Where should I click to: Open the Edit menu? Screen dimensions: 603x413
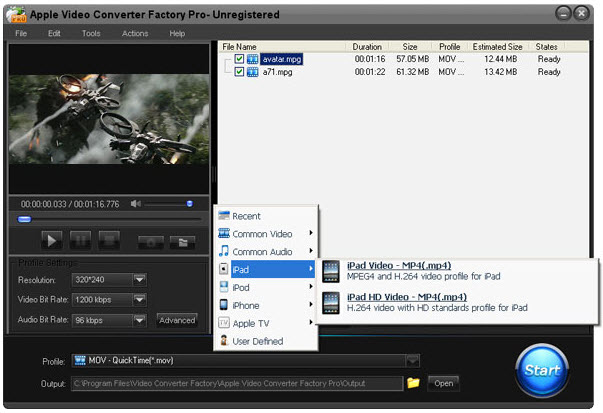(54, 33)
